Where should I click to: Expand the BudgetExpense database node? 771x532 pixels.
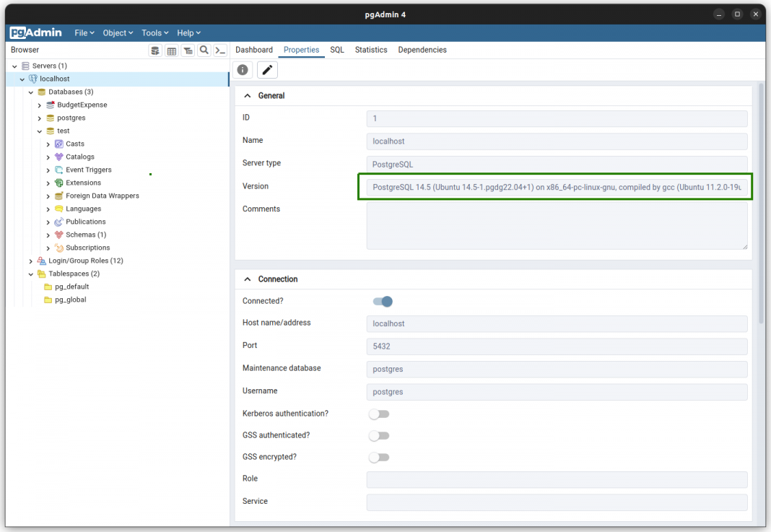40,105
